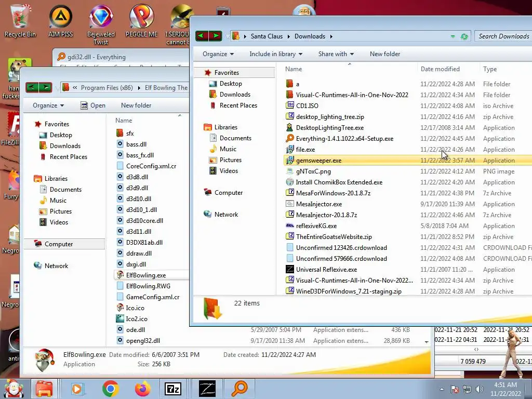This screenshot has width=532, height=399.
Task: Go forward in Elf Bowling window
Action: (46, 87)
